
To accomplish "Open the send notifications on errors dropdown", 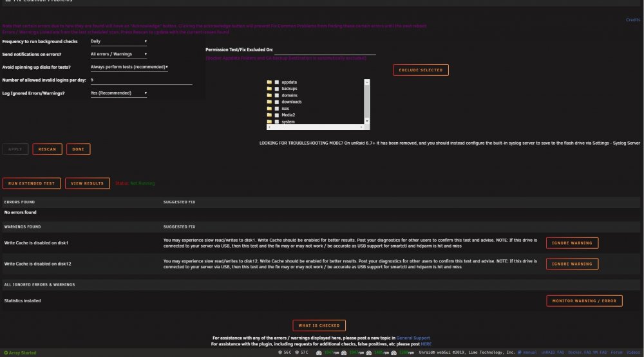I will click(118, 54).
